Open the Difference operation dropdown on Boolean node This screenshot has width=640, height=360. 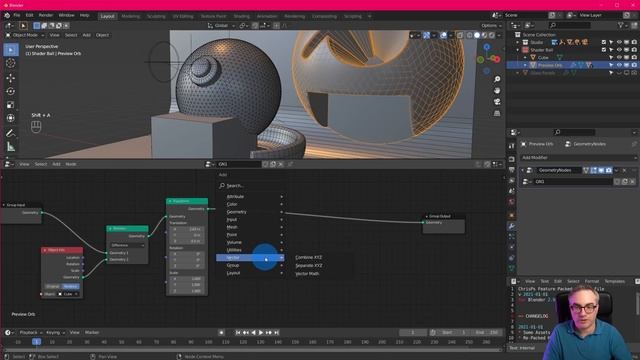point(127,245)
